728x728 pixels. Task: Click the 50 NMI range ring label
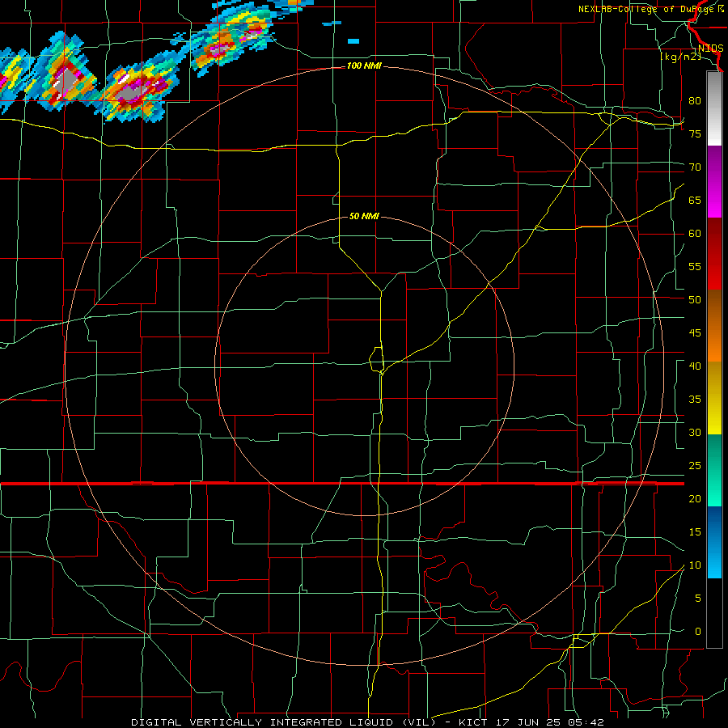coord(364,216)
